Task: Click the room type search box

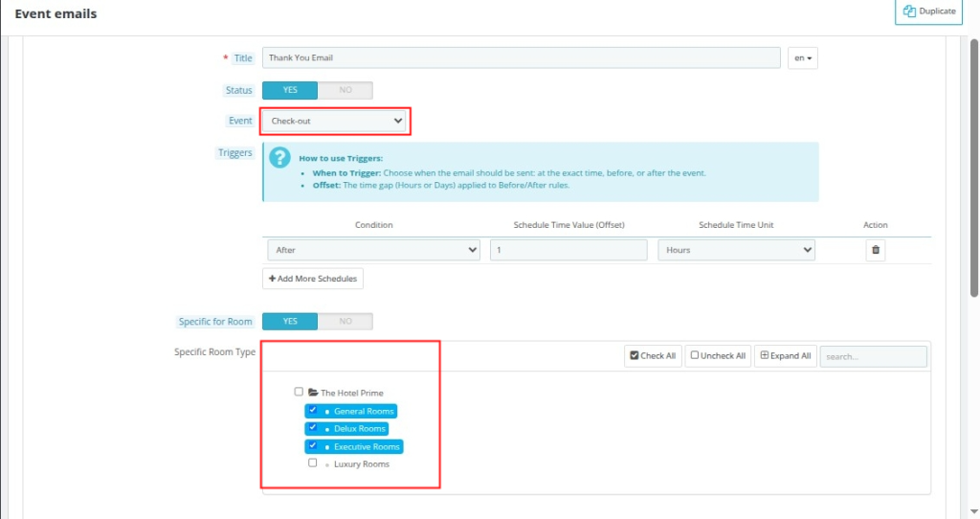Action: coord(873,356)
